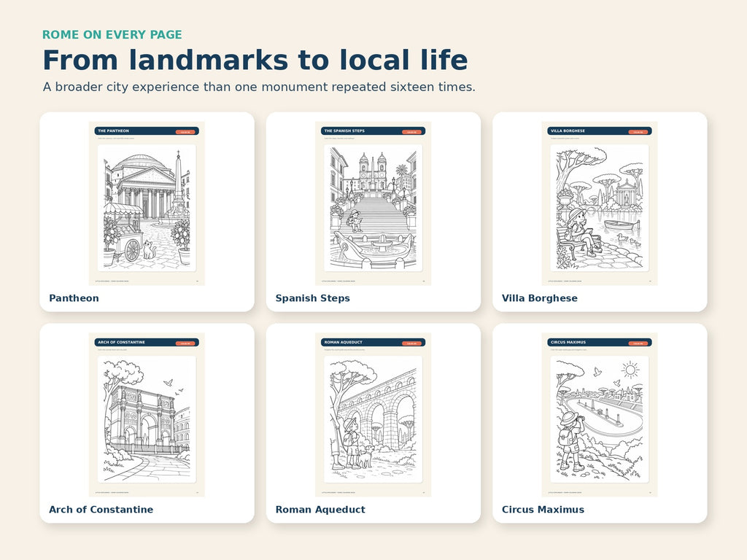This screenshot has height=560, width=747.
Task: Click the orange pill on ARCH OF CONSTANTINE header
Action: coord(185,343)
